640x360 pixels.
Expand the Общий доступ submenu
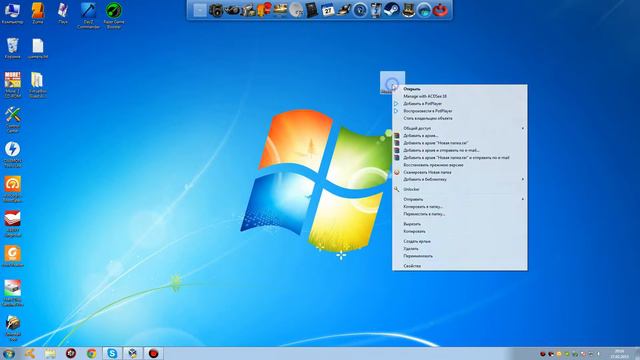click(460, 128)
